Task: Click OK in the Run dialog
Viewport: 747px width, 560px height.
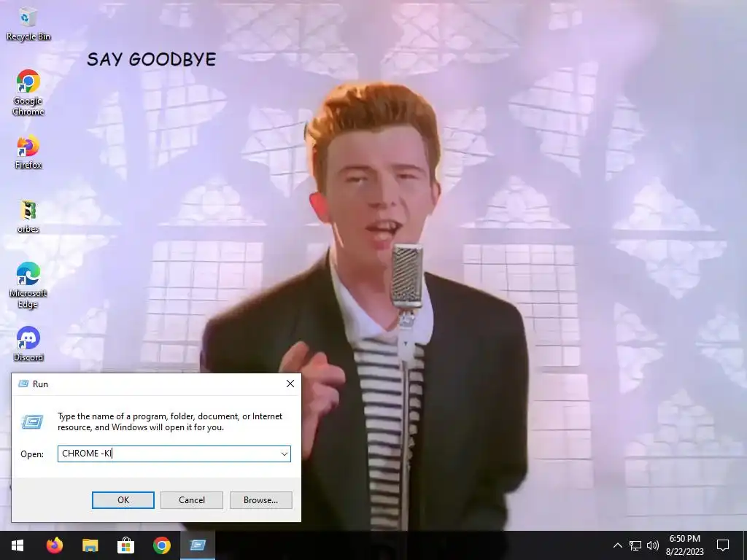Action: click(x=123, y=500)
